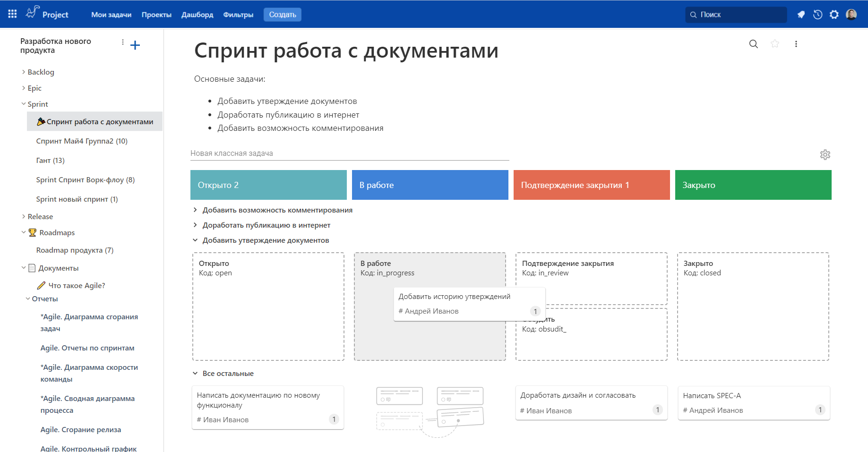Open history via the clock icon

818,15
